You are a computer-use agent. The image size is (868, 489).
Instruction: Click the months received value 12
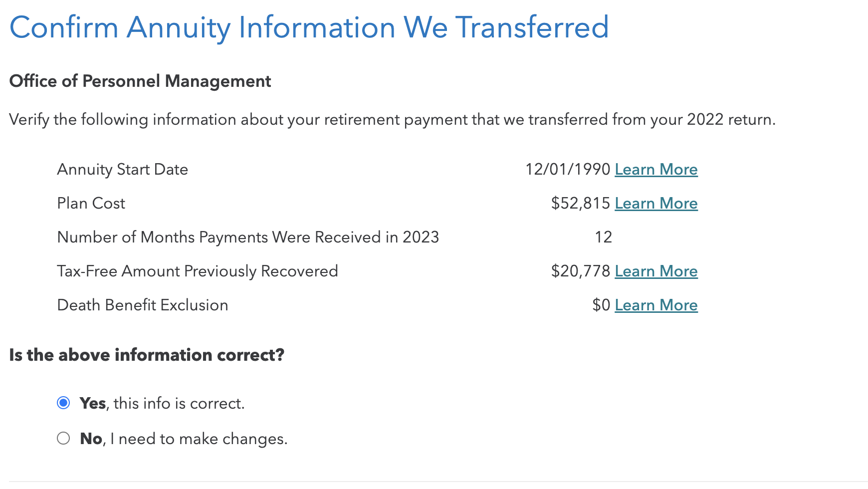(603, 238)
